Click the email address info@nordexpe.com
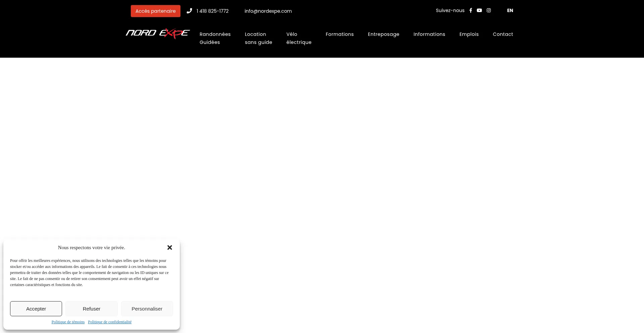 coord(268,11)
